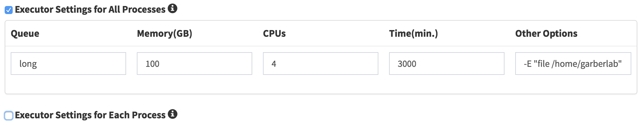Click the 'Executor Settings for All Processes' label
This screenshot has height=125, width=644.
pos(90,9)
